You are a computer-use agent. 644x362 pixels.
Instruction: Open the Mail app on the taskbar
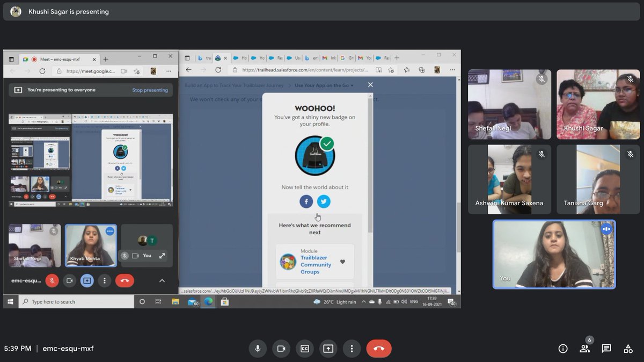pyautogui.click(x=193, y=302)
